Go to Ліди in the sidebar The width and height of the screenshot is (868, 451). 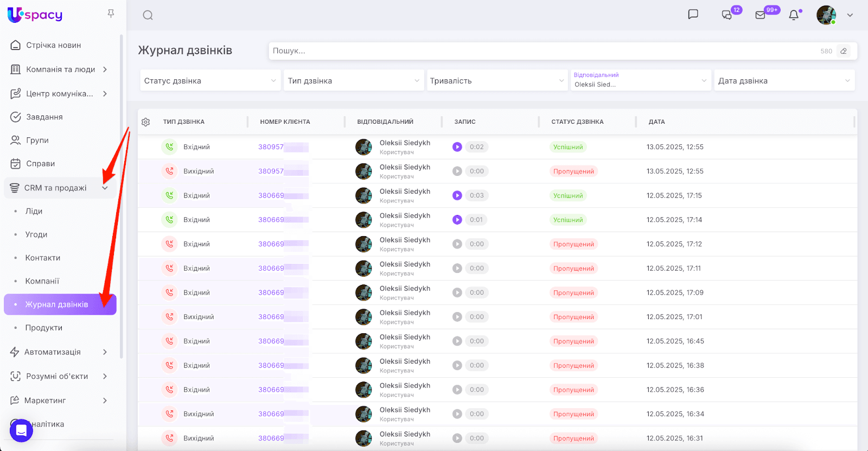(34, 211)
